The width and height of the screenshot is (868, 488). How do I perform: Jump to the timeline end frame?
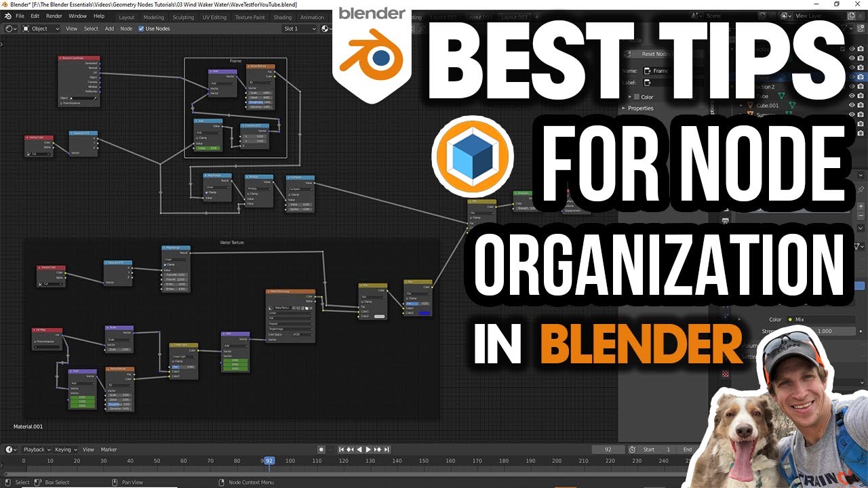pyautogui.click(x=386, y=449)
